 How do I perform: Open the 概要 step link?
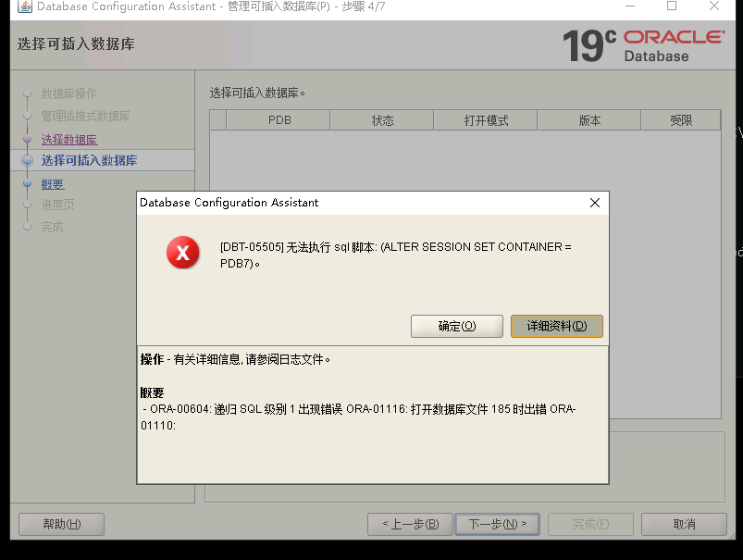[x=53, y=184]
